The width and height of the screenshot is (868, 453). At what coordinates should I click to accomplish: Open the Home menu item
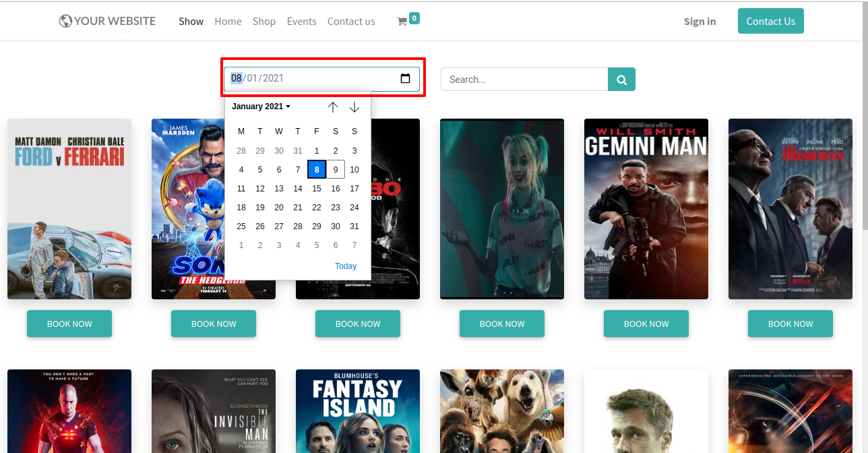pos(228,22)
